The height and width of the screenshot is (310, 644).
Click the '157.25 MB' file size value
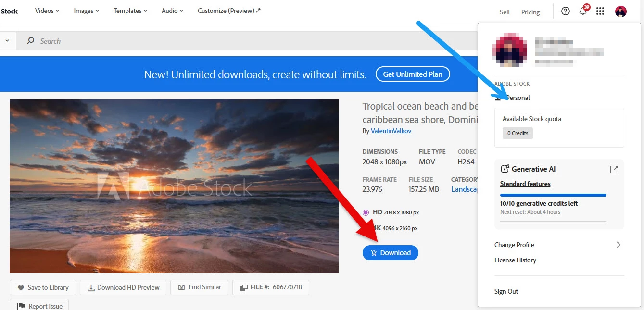[424, 189]
